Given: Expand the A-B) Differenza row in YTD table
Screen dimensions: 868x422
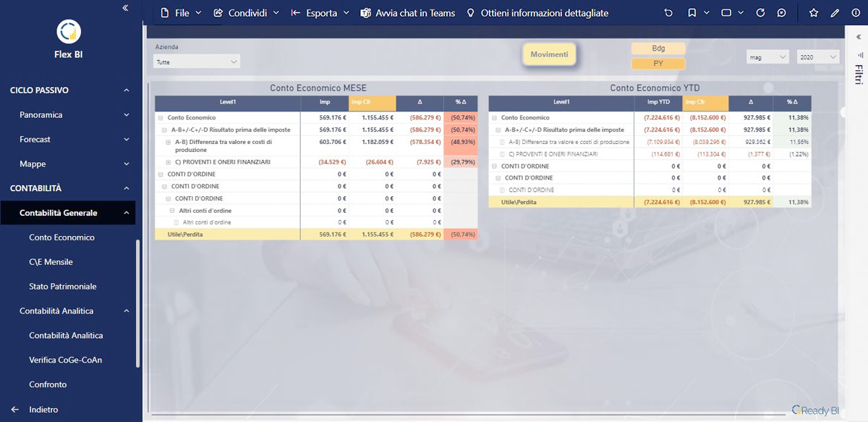Looking at the screenshot, I should [503, 142].
